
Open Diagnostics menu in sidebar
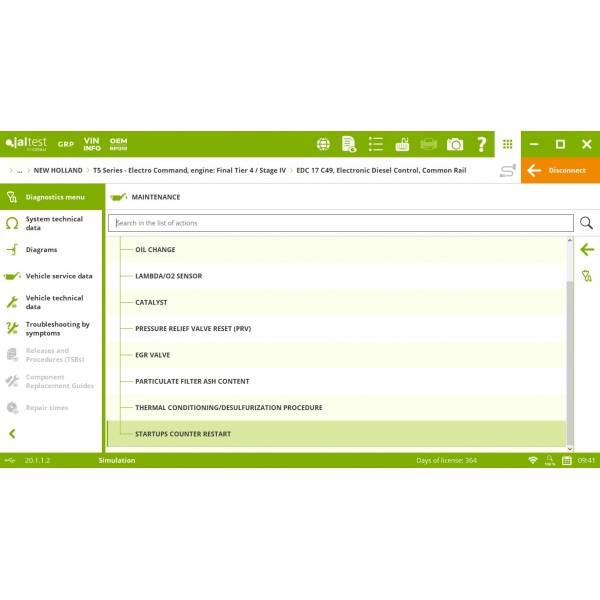point(55,197)
